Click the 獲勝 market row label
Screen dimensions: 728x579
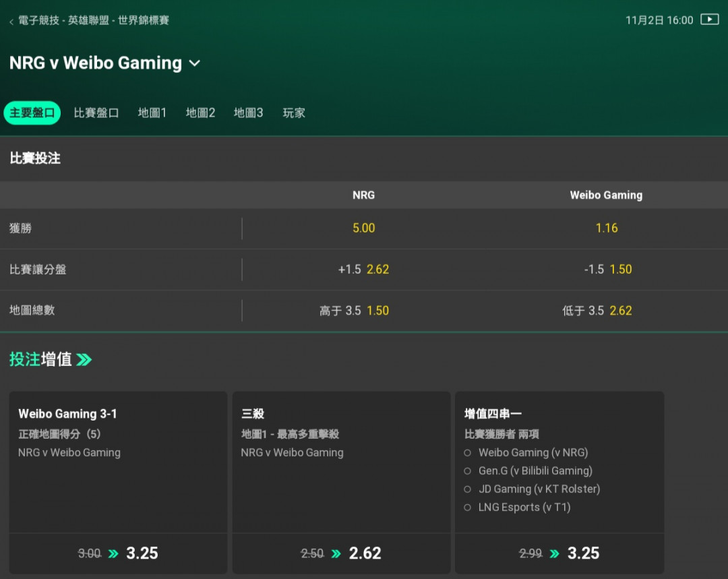pos(20,228)
